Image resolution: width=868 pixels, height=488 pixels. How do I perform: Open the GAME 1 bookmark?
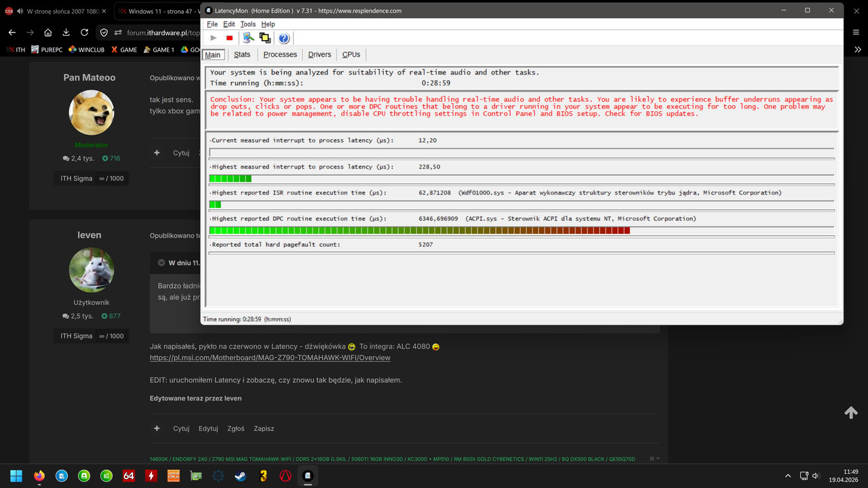(x=158, y=49)
